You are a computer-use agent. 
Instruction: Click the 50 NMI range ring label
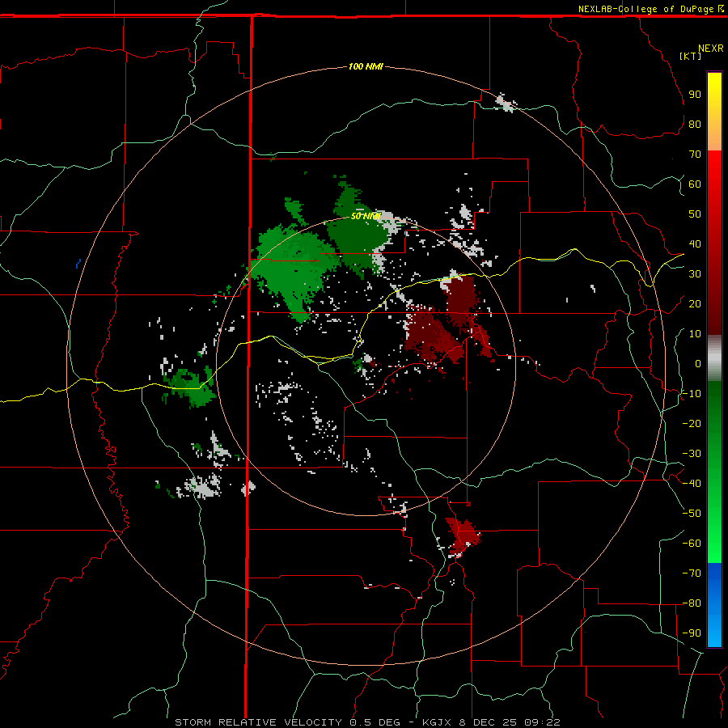[x=366, y=216]
